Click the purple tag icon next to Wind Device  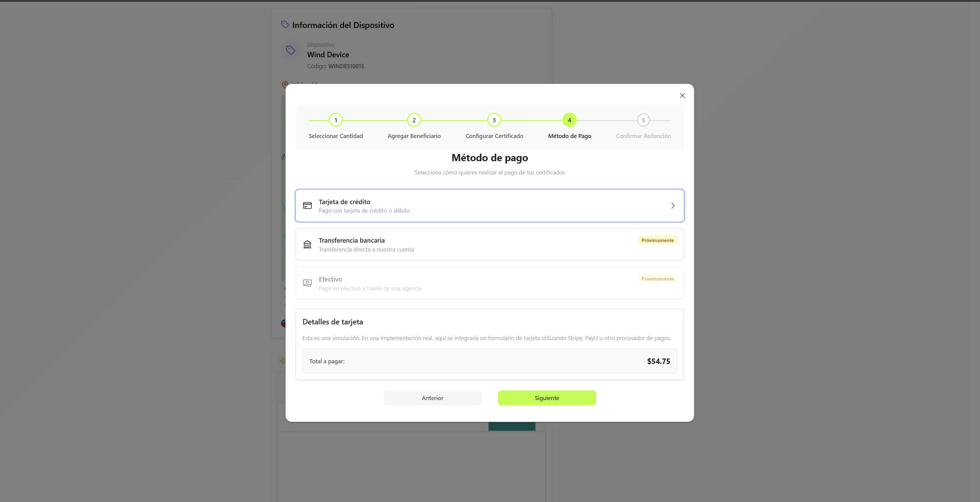290,50
